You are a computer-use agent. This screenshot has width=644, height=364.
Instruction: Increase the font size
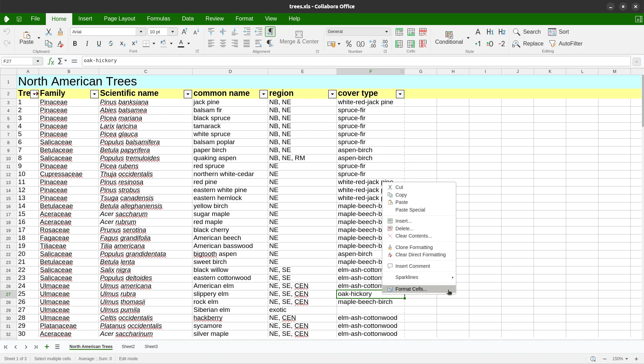pos(184,32)
